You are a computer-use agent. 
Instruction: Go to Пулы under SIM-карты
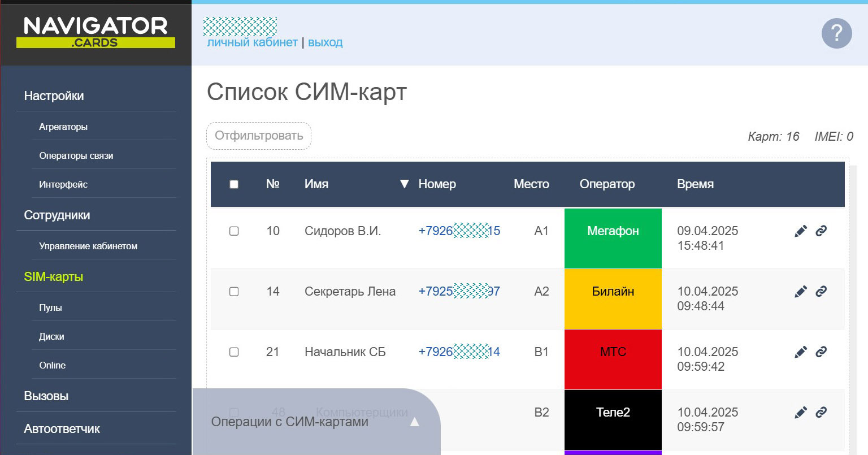tap(50, 308)
